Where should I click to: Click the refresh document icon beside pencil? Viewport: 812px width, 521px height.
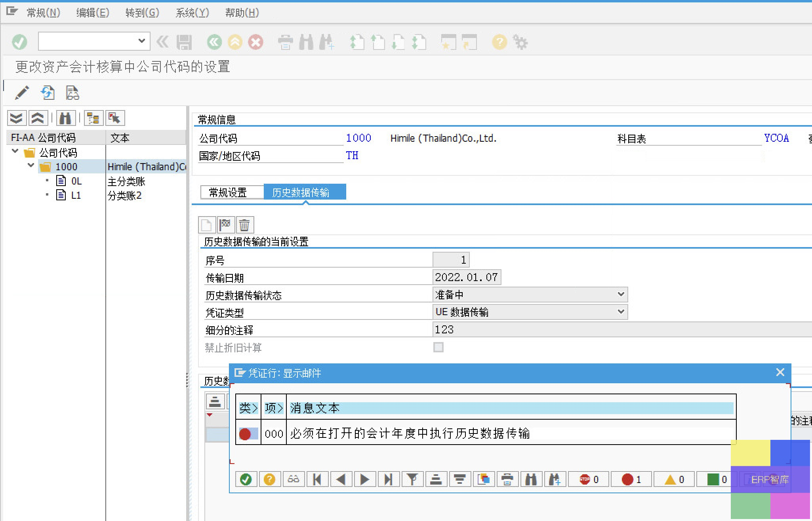pyautogui.click(x=48, y=93)
